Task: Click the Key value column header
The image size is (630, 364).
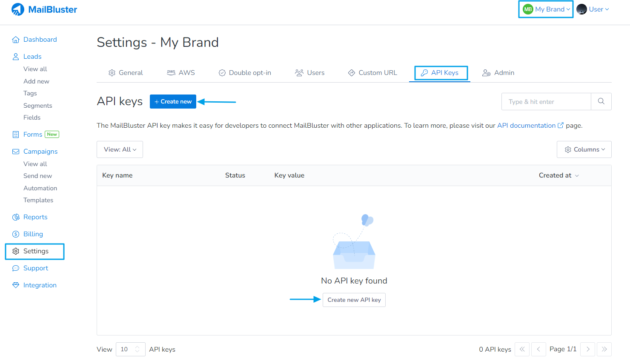Action: click(289, 175)
